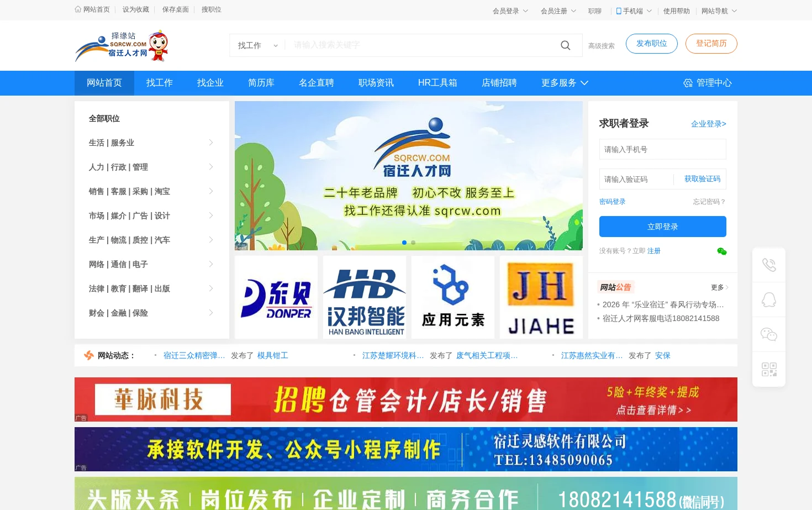This screenshot has width=812, height=510.
Task: Open the phone contact floating icon
Action: 769,265
